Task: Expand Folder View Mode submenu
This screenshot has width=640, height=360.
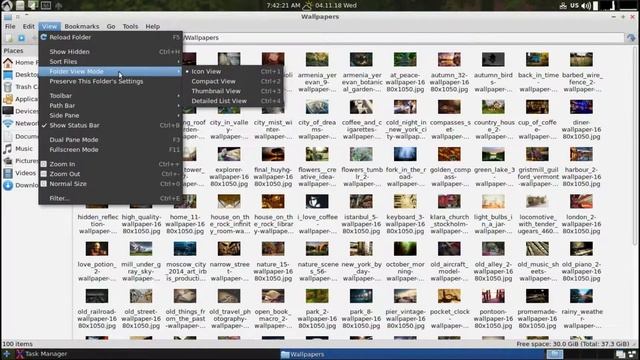Action: click(110, 71)
